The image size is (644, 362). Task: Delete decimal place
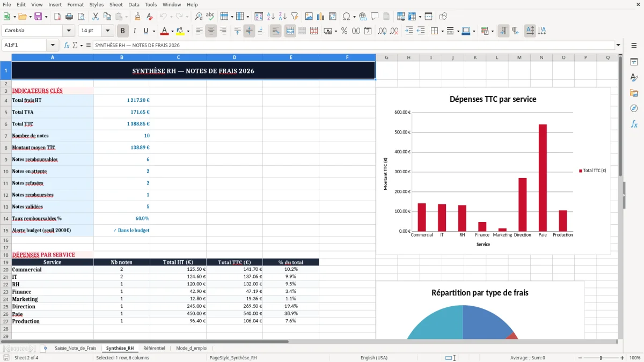tap(394, 31)
